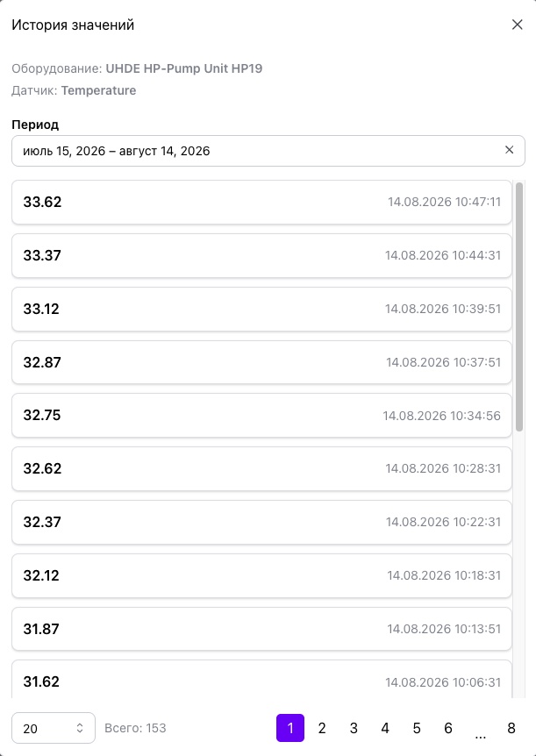Viewport: 536px width, 756px height.
Task: Click timestamp 14.08.2026 10:44:31
Action: click(443, 255)
